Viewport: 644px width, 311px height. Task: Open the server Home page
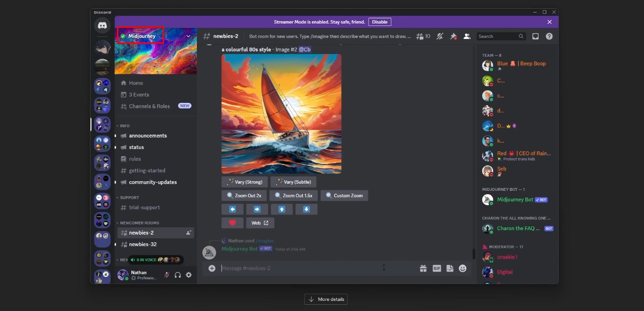pyautogui.click(x=155, y=83)
